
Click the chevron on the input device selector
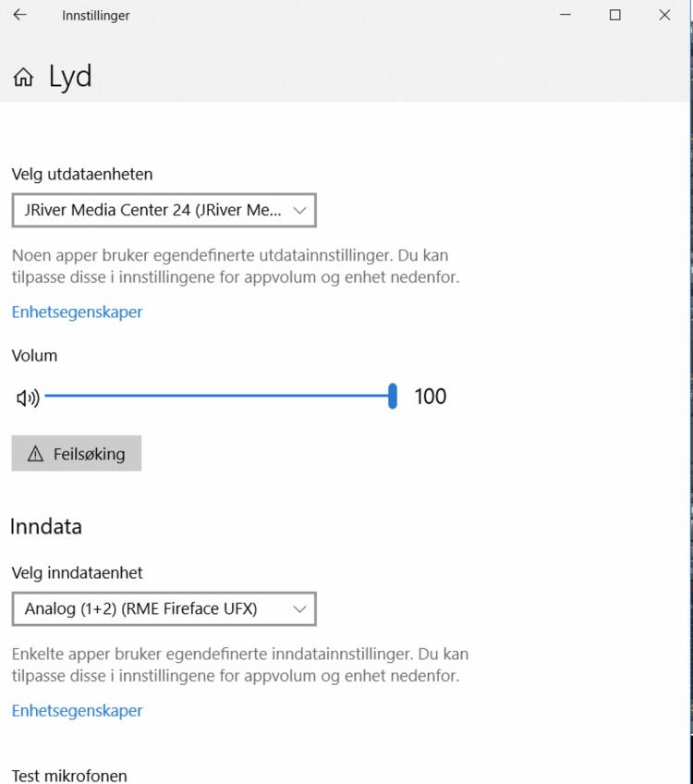(x=299, y=608)
